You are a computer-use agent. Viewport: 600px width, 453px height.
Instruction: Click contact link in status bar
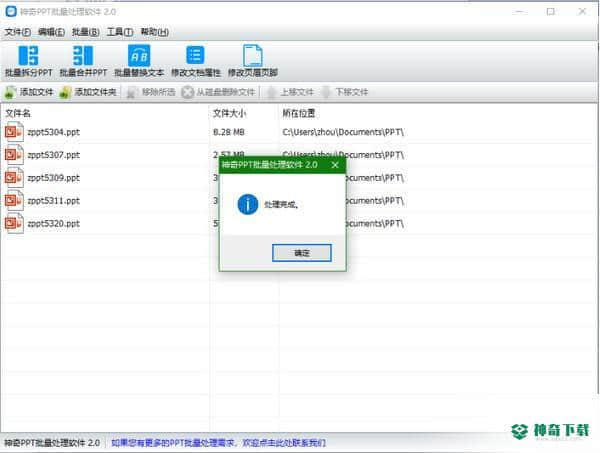[x=218, y=443]
